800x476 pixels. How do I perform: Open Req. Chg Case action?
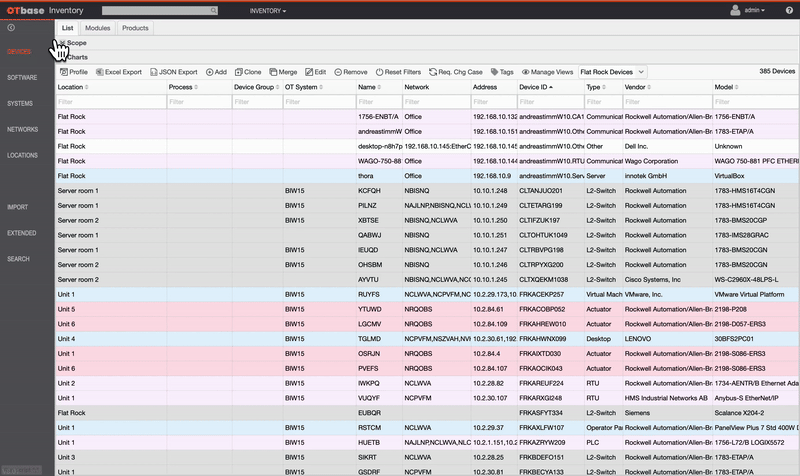pyautogui.click(x=456, y=72)
